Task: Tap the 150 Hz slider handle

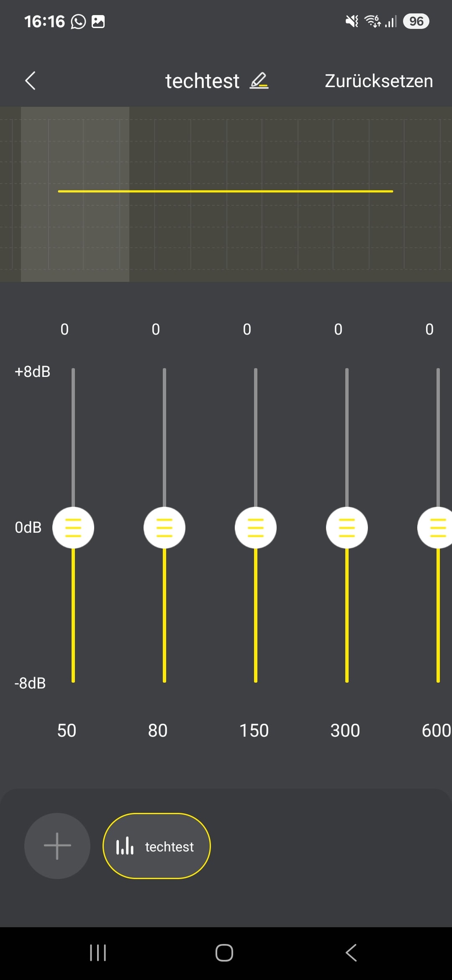Action: point(256,528)
